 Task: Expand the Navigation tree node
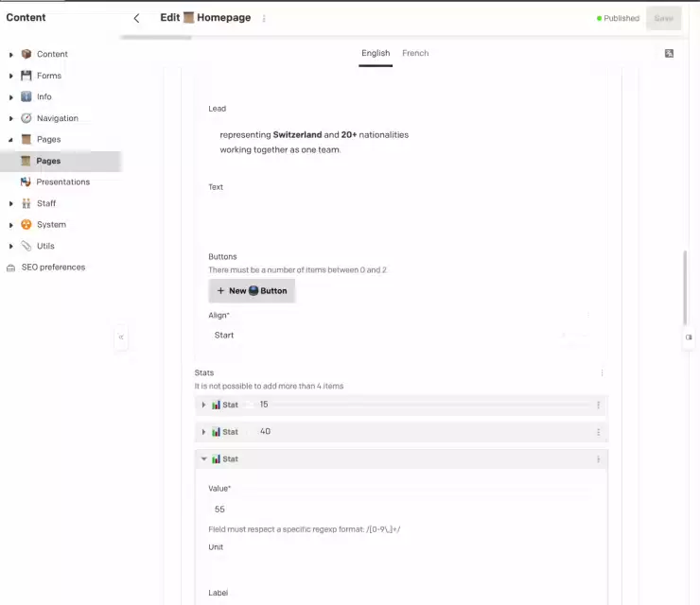(x=11, y=119)
